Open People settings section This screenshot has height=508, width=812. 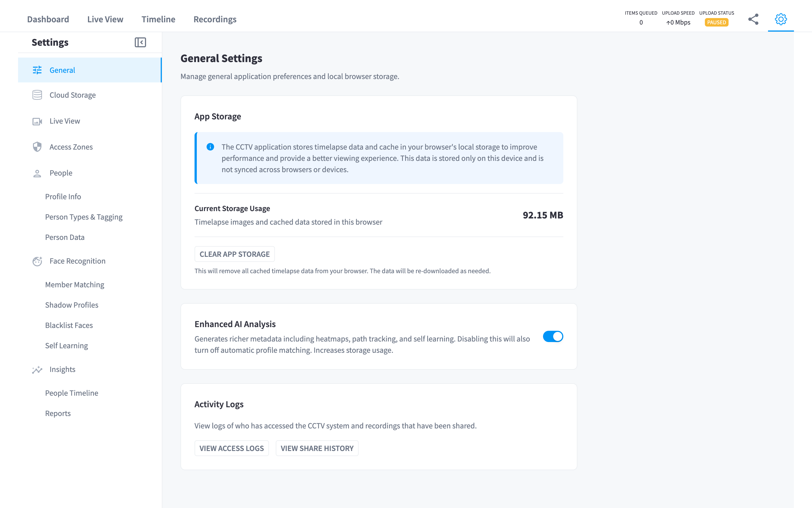90,173
